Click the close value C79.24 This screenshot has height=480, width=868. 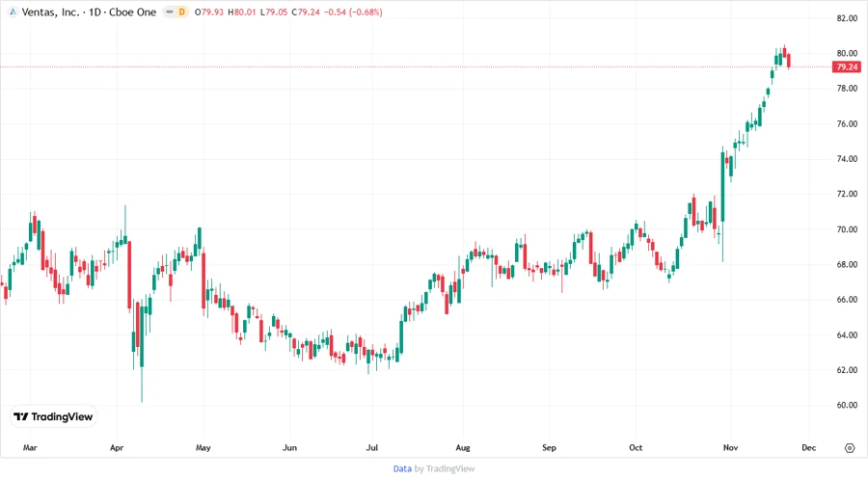pos(306,12)
